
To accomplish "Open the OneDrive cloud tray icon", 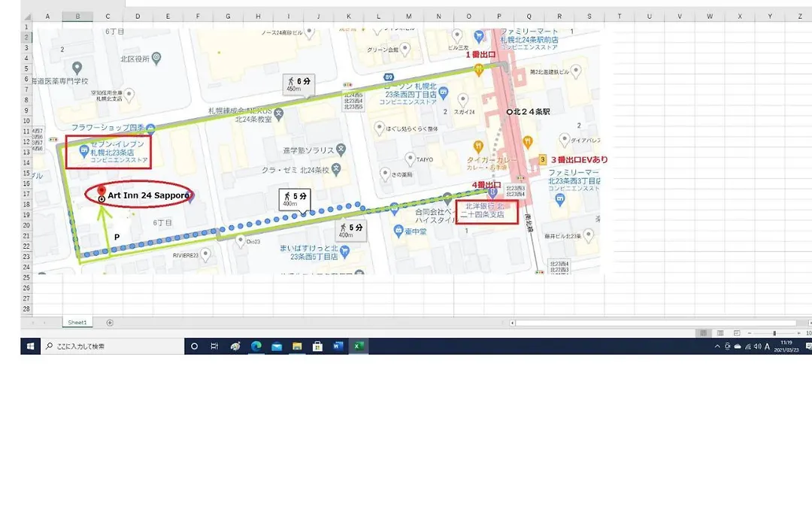I will (x=738, y=346).
